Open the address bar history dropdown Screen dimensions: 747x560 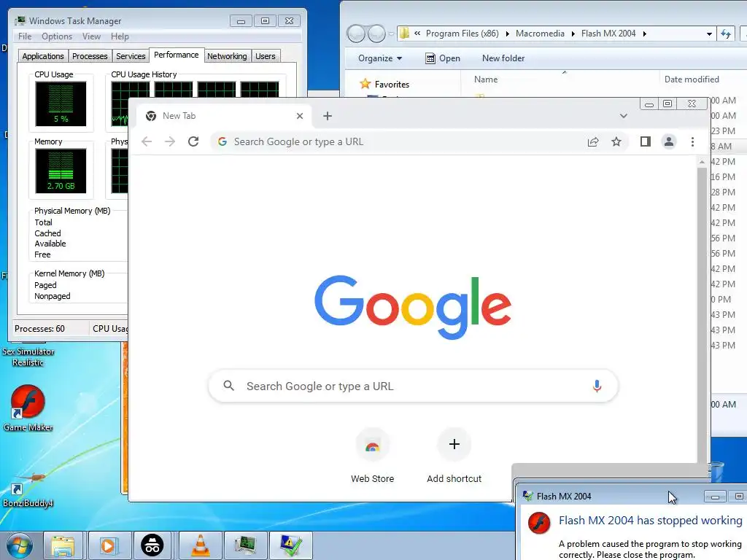pyautogui.click(x=709, y=34)
